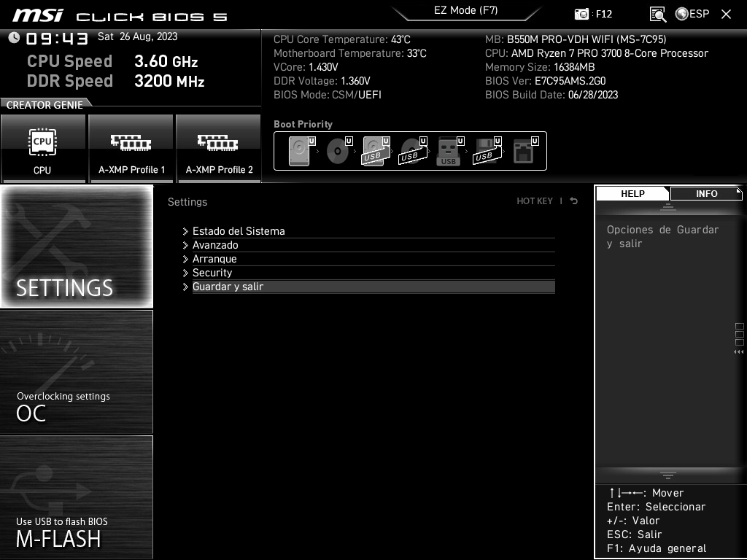Click the clock icon beside the time
This screenshot has height=560, width=747.
tap(14, 38)
